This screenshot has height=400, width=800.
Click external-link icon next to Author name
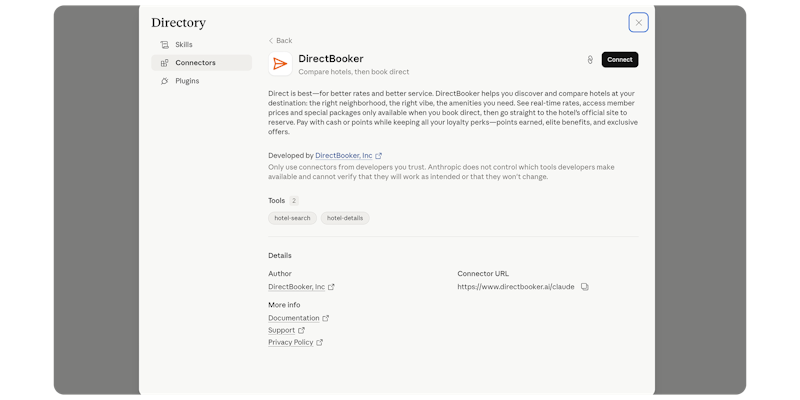(331, 287)
